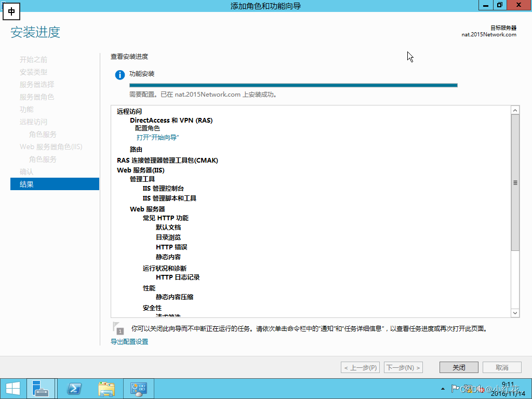Screen dimensions: 532x399
Task: Click the 性能 entry
Action: click(x=149, y=288)
